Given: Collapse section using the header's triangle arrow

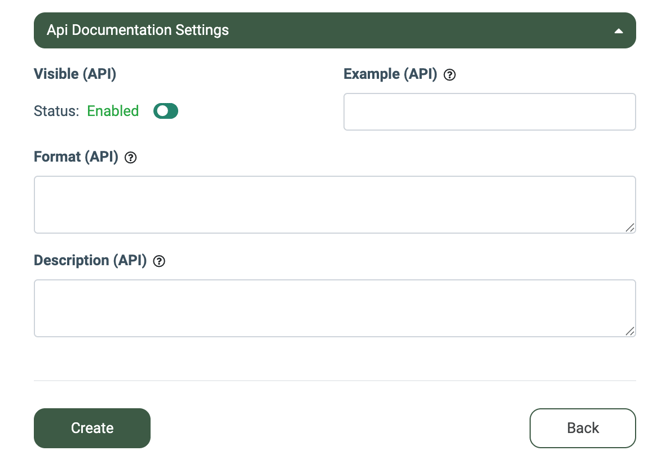Looking at the screenshot, I should (618, 31).
